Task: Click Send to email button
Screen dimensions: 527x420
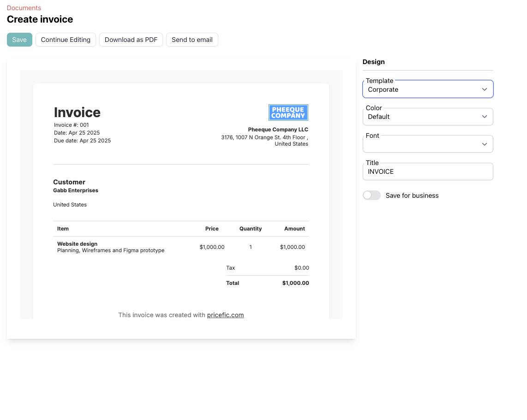Action: tap(192, 40)
